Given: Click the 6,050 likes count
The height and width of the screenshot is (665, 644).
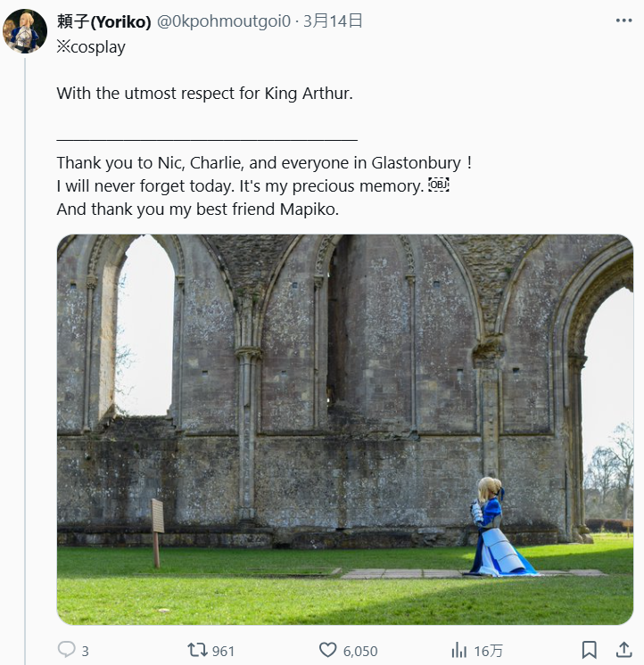Looking at the screenshot, I should 360,651.
